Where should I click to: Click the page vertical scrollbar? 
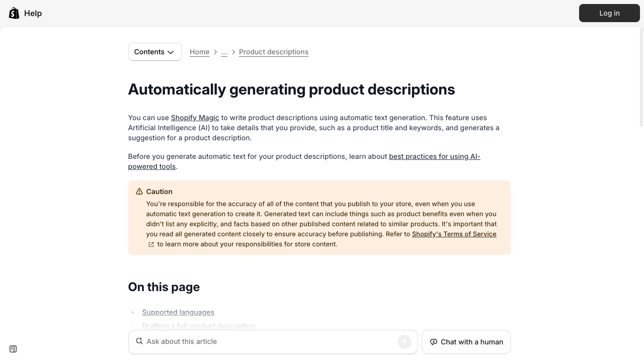(641, 77)
